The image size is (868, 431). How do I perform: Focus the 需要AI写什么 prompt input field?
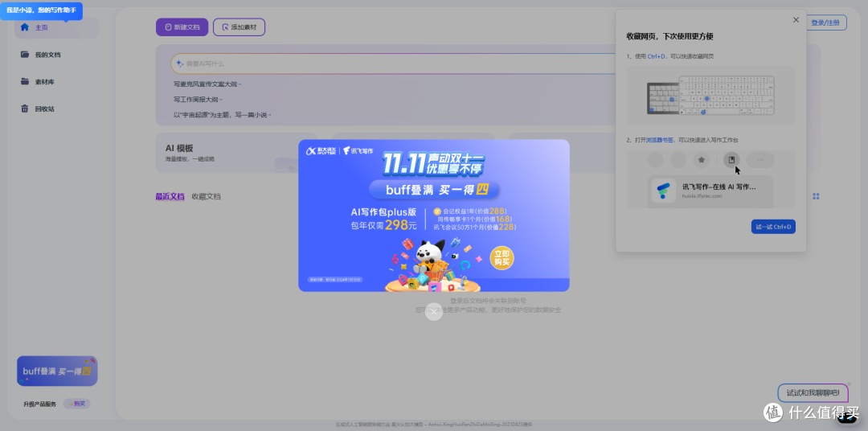click(393, 64)
